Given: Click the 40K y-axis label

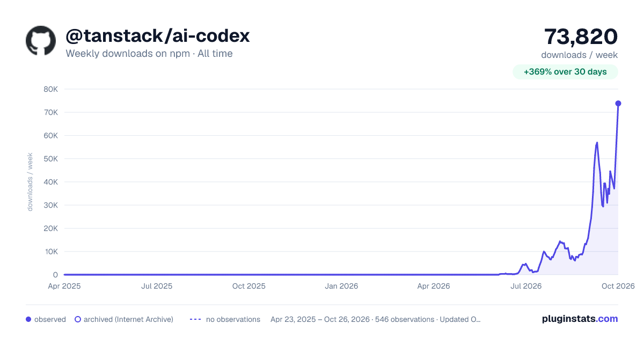Looking at the screenshot, I should click(50, 182).
